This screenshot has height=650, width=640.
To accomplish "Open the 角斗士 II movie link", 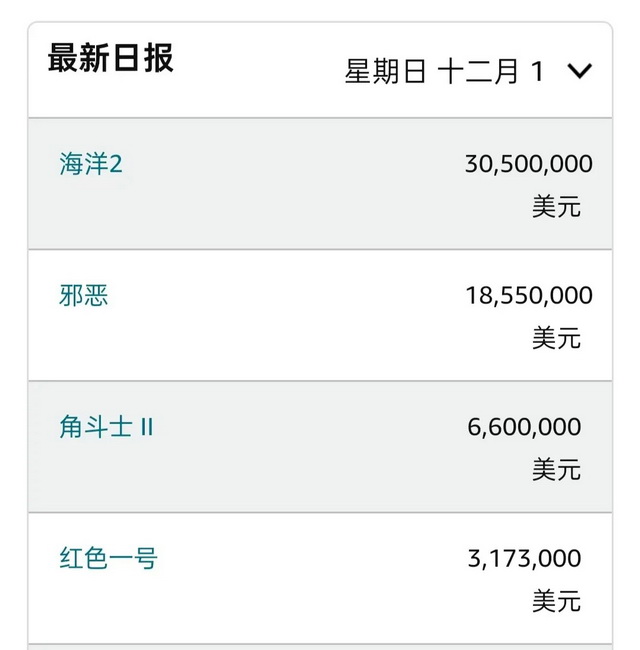I will [106, 427].
